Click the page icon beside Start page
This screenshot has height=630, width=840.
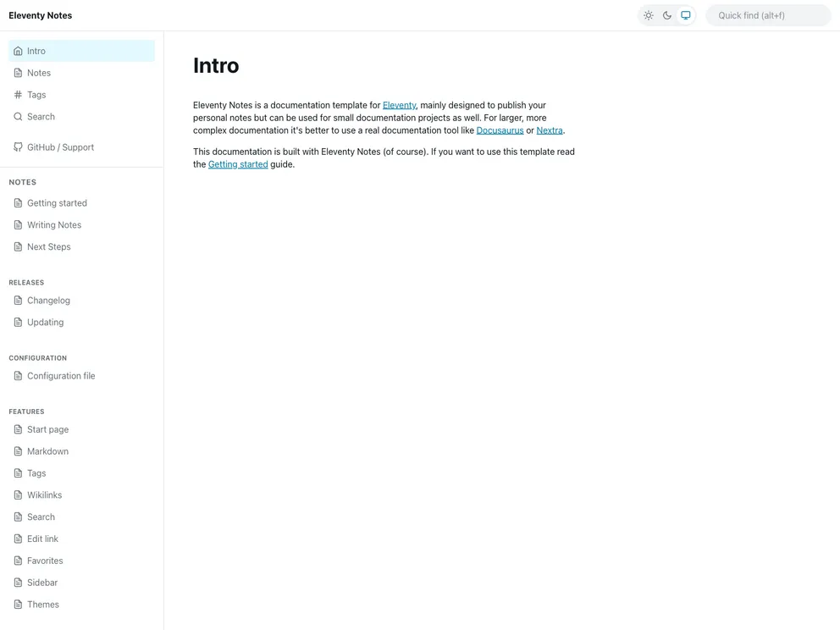[x=19, y=429]
